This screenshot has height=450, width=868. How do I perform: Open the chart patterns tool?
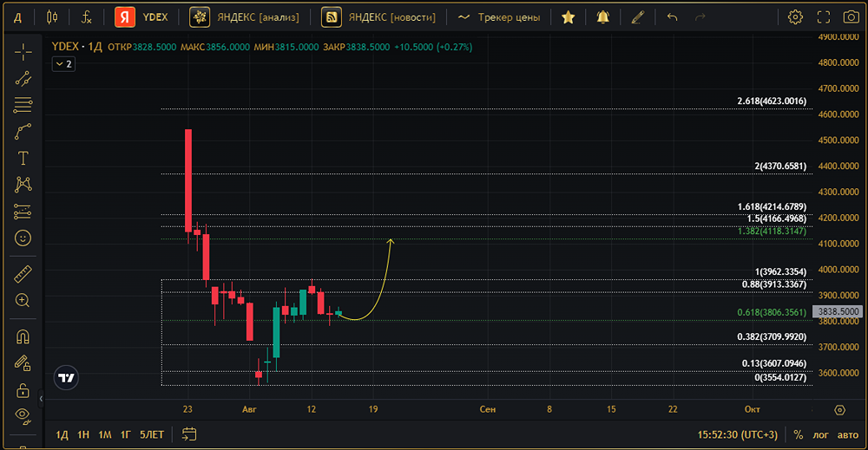(23, 185)
